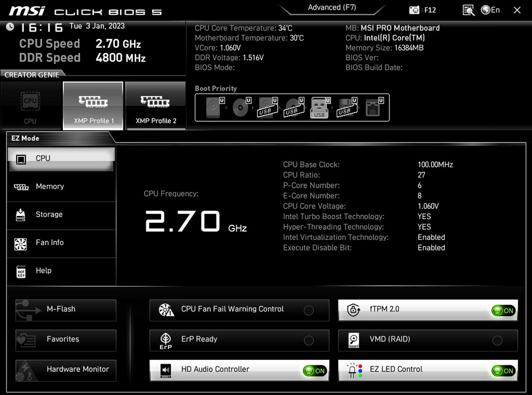
Task: Click Hyper-Threading Technology YES value
Action: click(425, 227)
